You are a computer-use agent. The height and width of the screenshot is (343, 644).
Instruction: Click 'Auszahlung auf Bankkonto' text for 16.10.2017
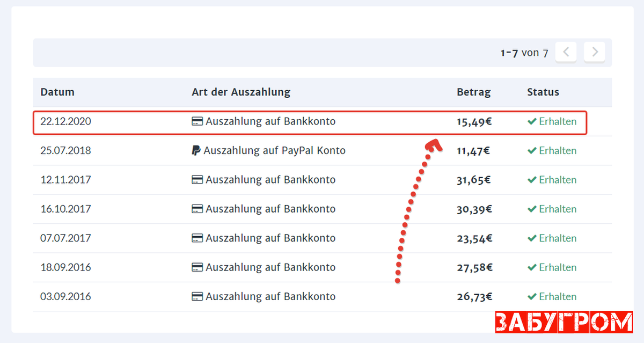(270, 209)
